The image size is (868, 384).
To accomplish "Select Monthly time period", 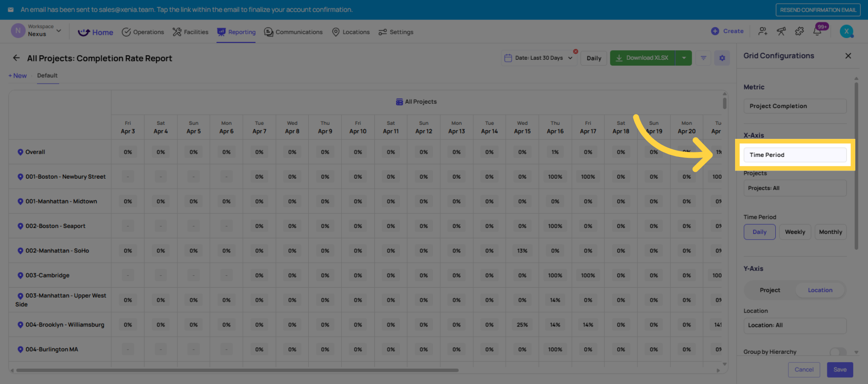I will tap(830, 232).
